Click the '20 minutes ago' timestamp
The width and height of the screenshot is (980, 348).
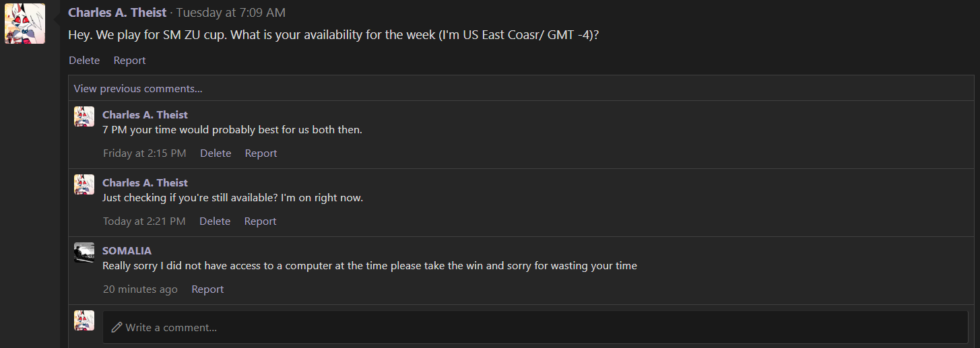140,289
